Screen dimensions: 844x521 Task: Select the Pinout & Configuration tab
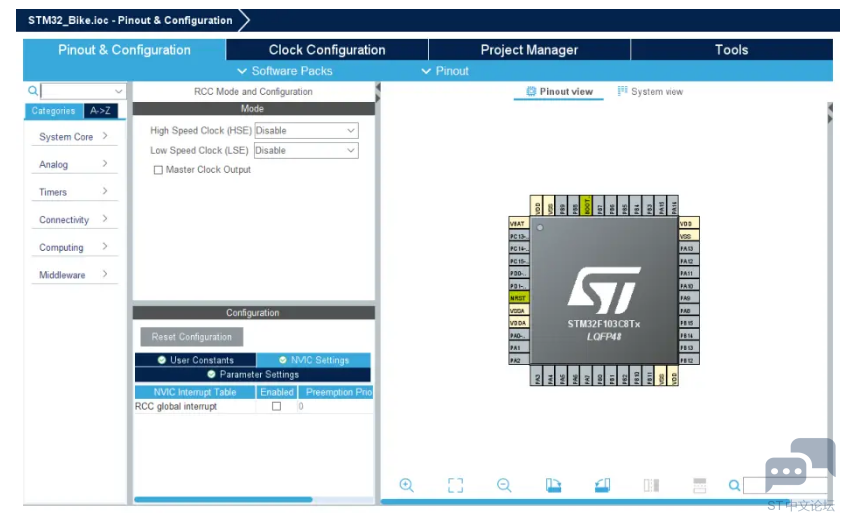click(x=124, y=50)
